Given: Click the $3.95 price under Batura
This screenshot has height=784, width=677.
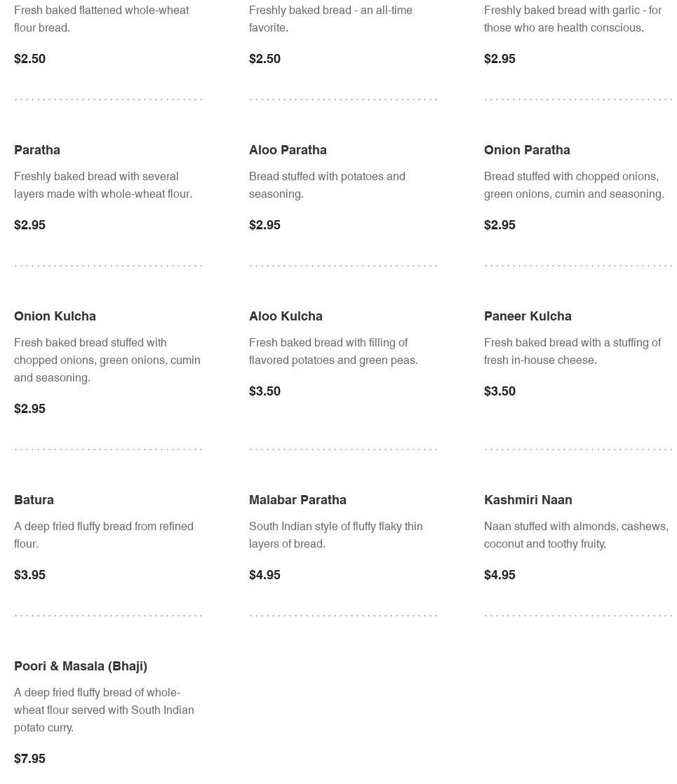Looking at the screenshot, I should [x=29, y=575].
